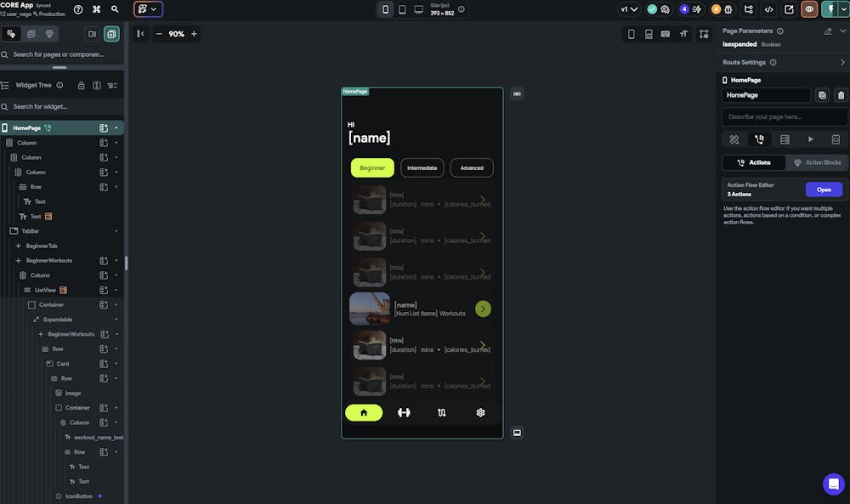The height and width of the screenshot is (504, 850).
Task: Click the search magnifier in top bar
Action: tap(115, 9)
